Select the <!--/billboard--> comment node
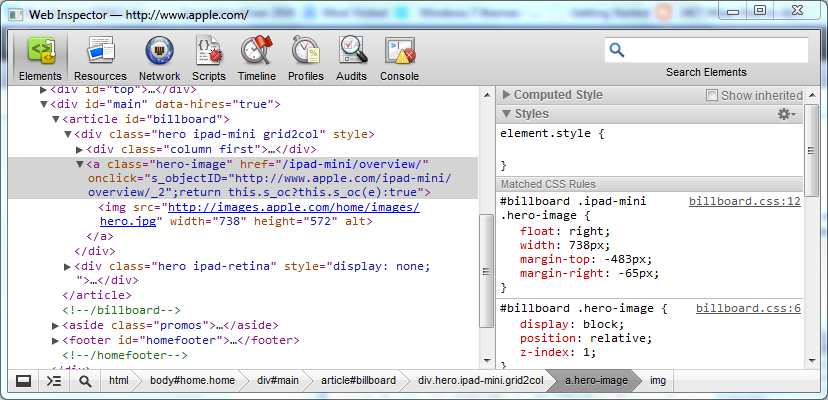Screen dimensions: 828x400 pos(121,310)
